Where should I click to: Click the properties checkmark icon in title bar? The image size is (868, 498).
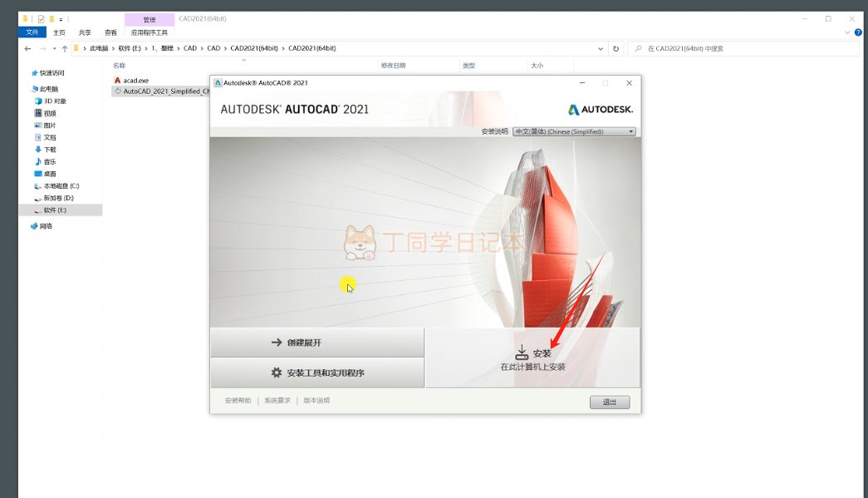coord(41,19)
